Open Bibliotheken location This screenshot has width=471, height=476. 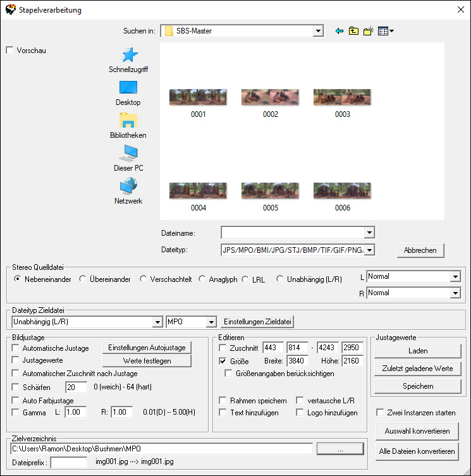pos(128,125)
